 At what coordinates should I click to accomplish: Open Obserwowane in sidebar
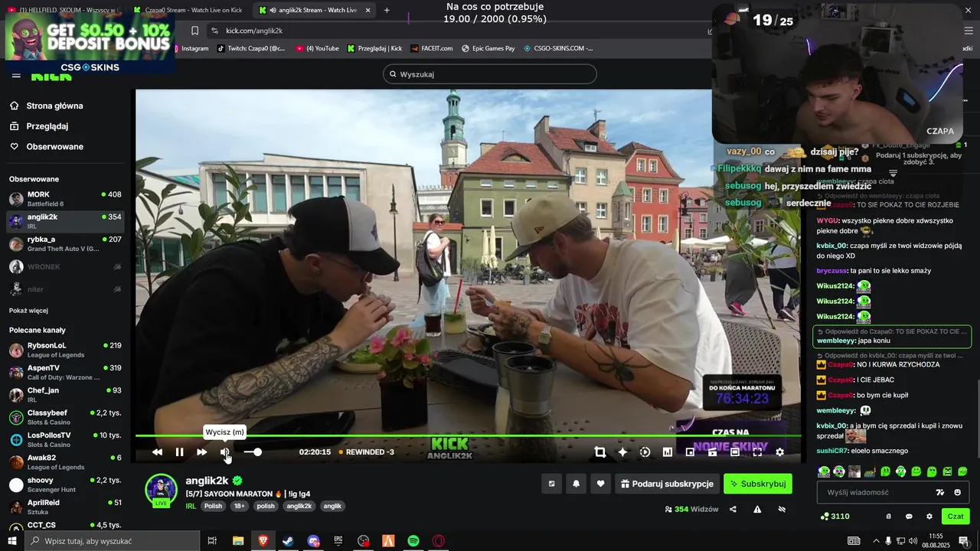[54, 146]
